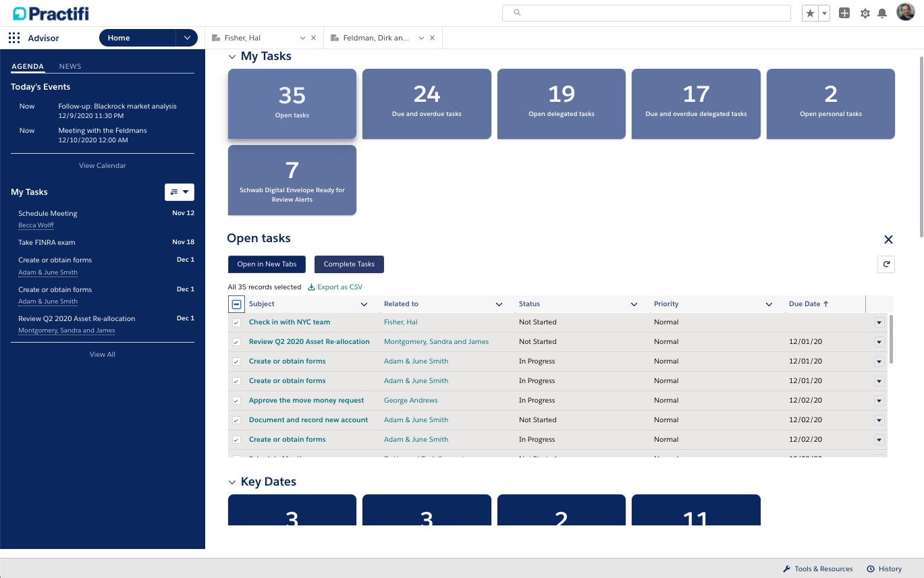Image resolution: width=924 pixels, height=578 pixels.
Task: Refresh the Open tasks list
Action: 886,264
